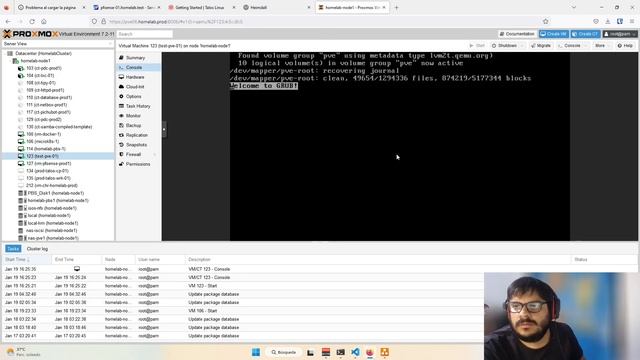Viewport: 640px width, 360px height.
Task: Select container 104 in the tree
Action: (x=40, y=76)
